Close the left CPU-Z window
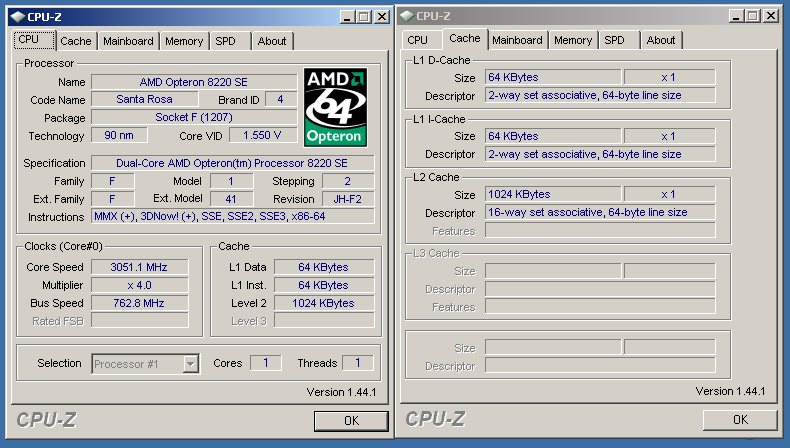The width and height of the screenshot is (790, 448). point(382,17)
